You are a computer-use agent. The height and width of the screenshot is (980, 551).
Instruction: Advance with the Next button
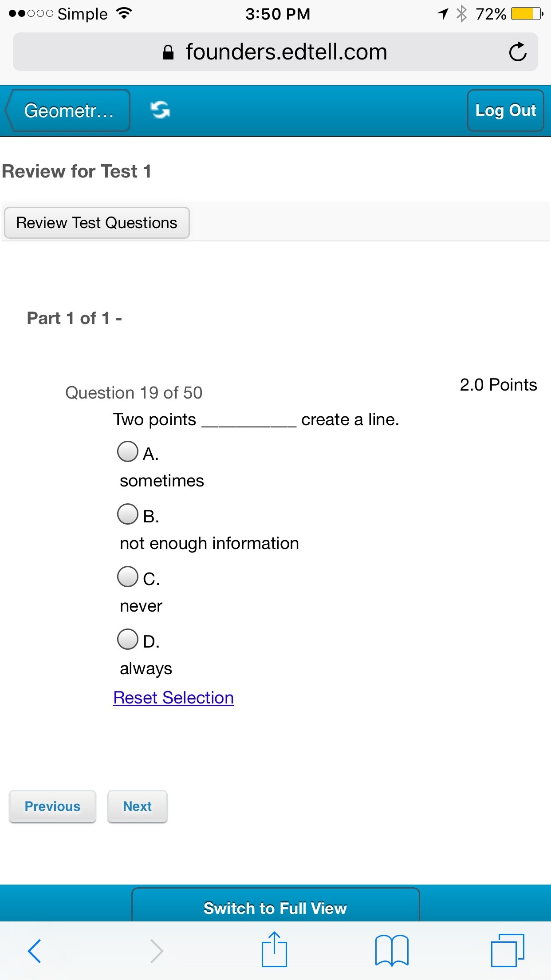(138, 806)
